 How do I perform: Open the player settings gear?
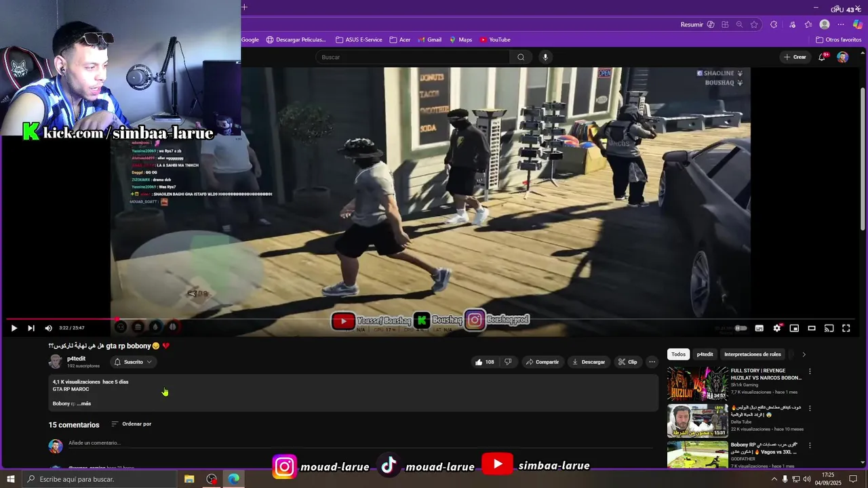coord(777,328)
